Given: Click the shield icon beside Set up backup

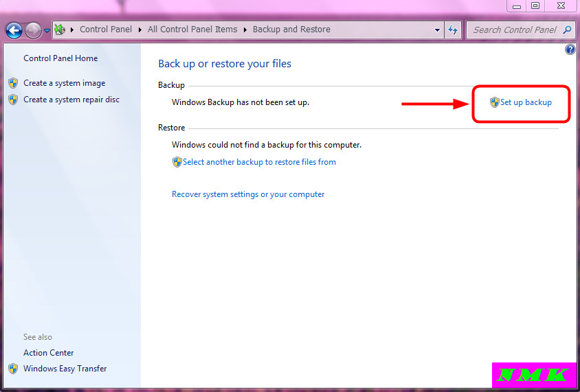Looking at the screenshot, I should 495,102.
